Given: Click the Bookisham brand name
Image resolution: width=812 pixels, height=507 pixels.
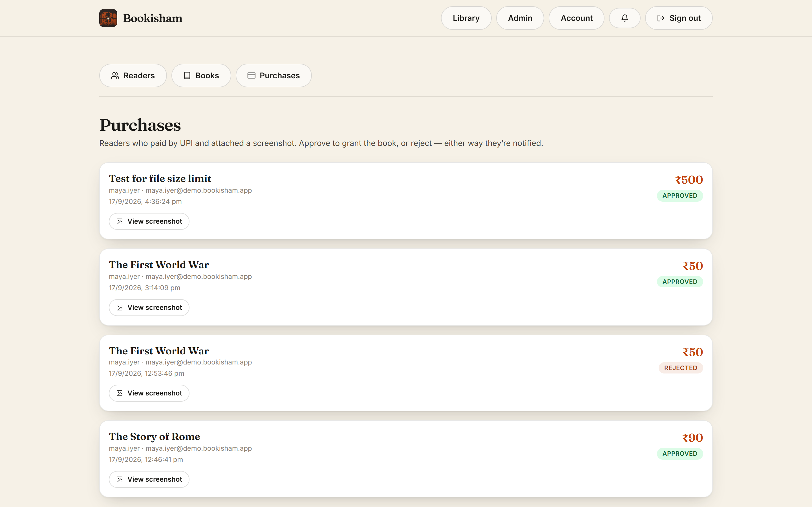Looking at the screenshot, I should [153, 18].
